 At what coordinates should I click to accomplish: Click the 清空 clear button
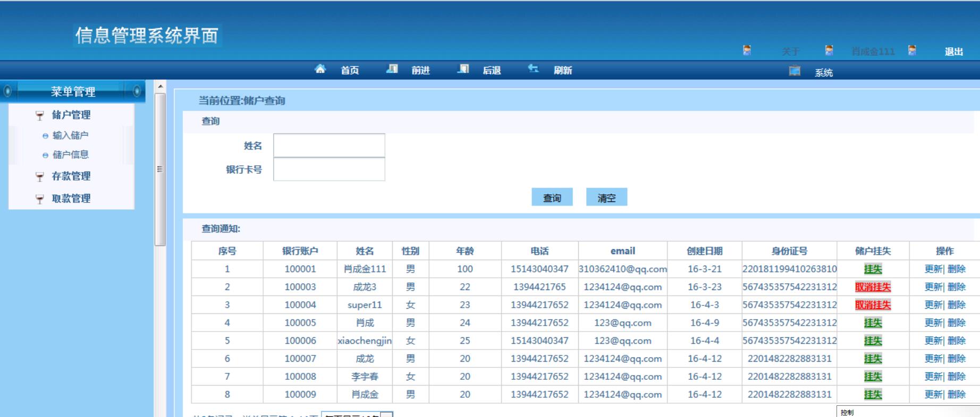click(x=606, y=198)
